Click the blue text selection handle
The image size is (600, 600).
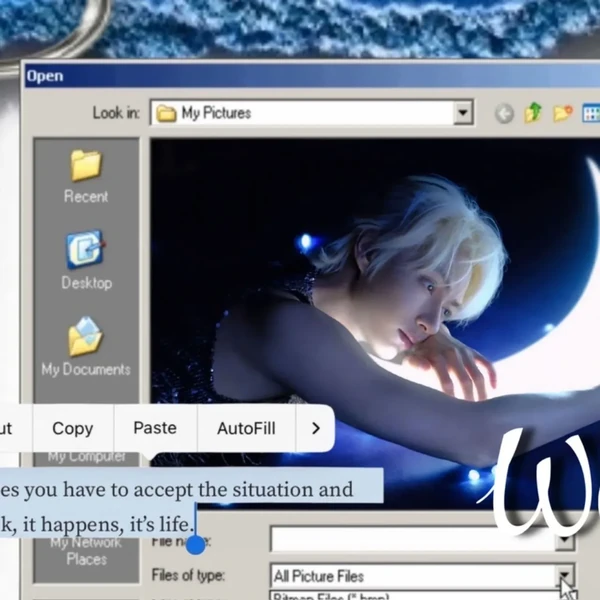(196, 544)
